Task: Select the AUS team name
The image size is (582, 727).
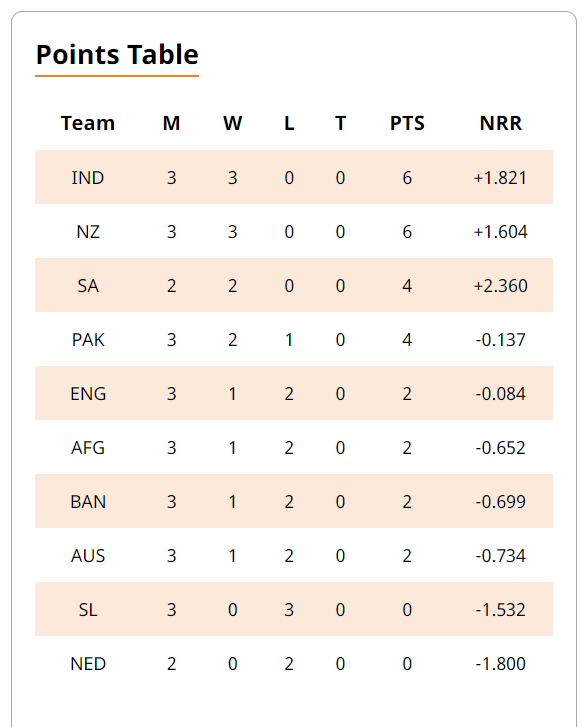Action: [88, 555]
